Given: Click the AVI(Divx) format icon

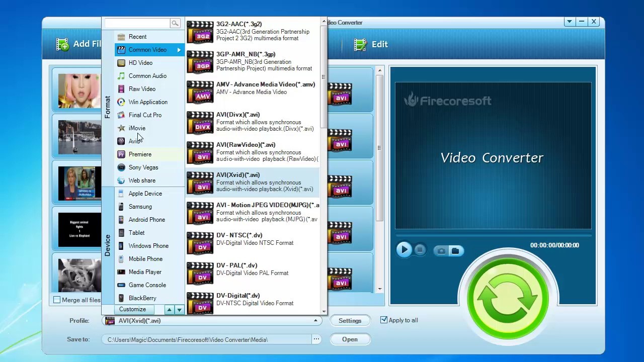Looking at the screenshot, I should click(200, 123).
